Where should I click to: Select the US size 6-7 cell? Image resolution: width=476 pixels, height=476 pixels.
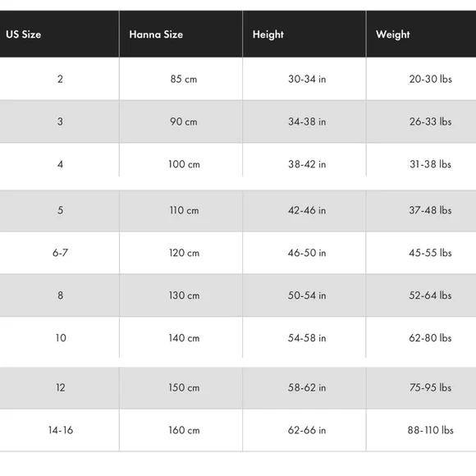59,253
